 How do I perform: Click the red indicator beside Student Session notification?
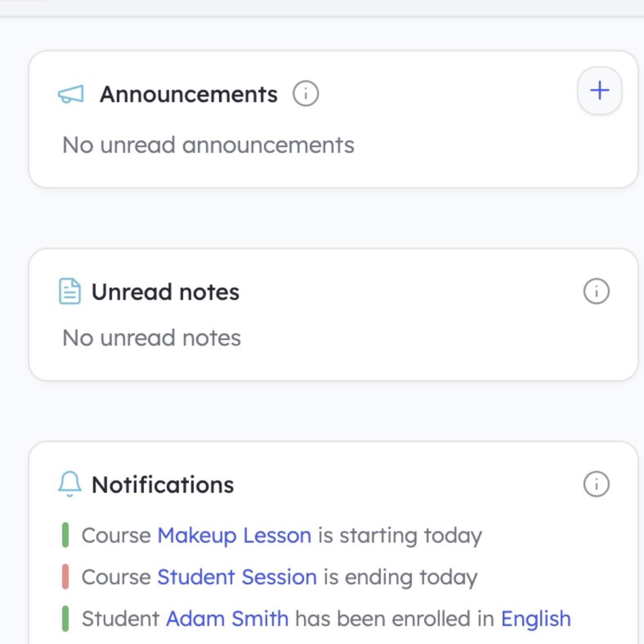65,577
